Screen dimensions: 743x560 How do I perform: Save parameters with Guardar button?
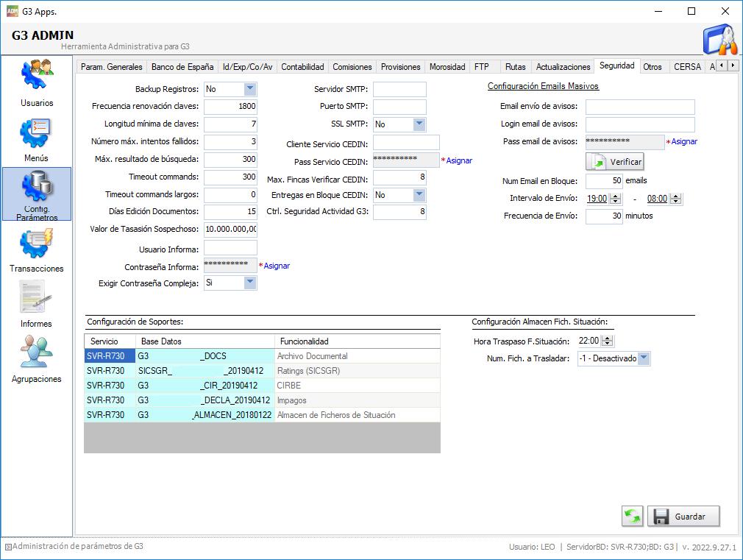point(683,517)
